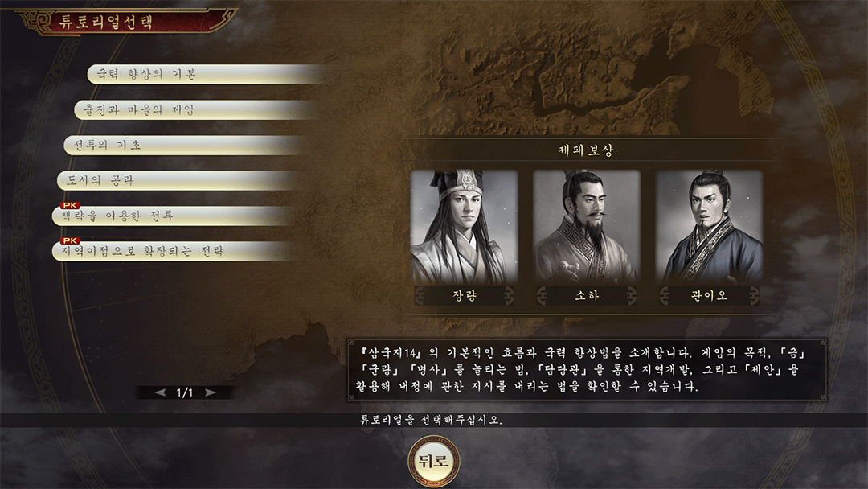Image resolution: width=868 pixels, height=489 pixels.
Task: Go to the next tutorial page arrow
Action: click(210, 392)
